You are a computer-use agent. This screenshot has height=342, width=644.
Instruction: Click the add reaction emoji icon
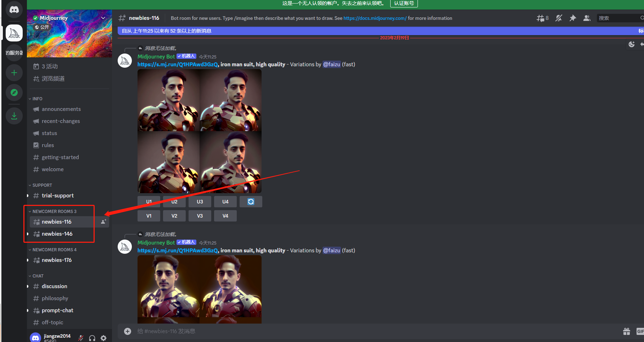[632, 44]
